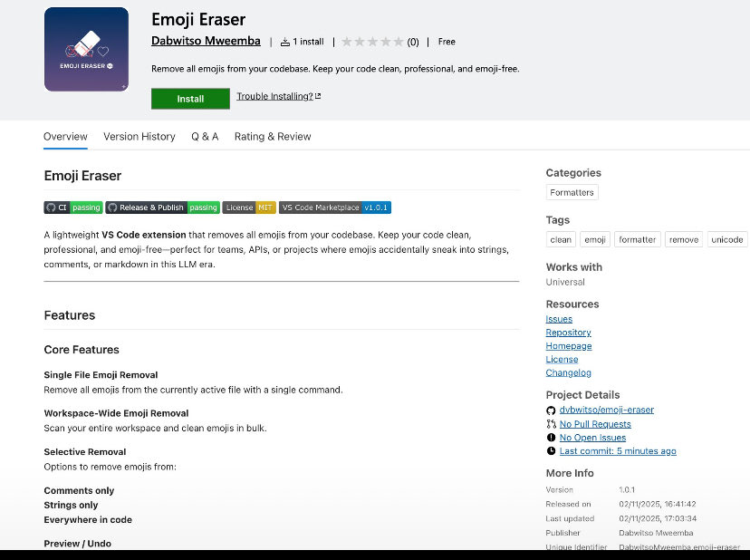Viewport: 750px width, 560px height.
Task: Open the Repository link under Resources
Action: click(568, 332)
